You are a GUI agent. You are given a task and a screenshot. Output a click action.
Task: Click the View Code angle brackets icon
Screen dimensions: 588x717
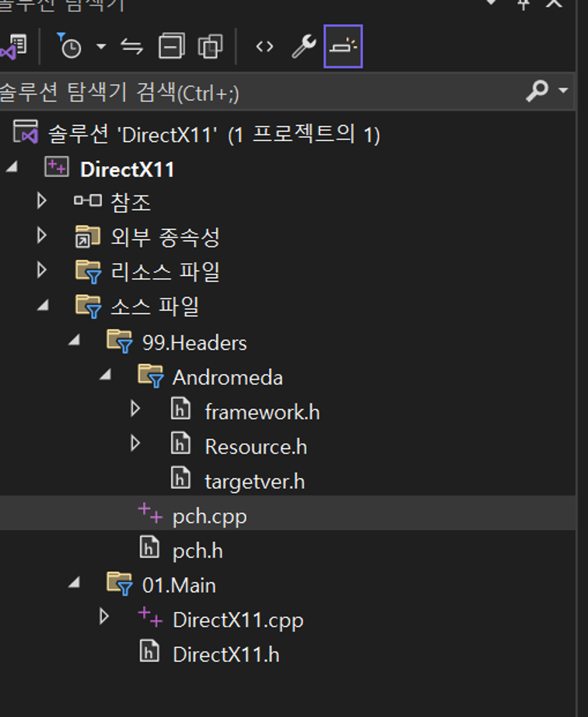(x=265, y=46)
